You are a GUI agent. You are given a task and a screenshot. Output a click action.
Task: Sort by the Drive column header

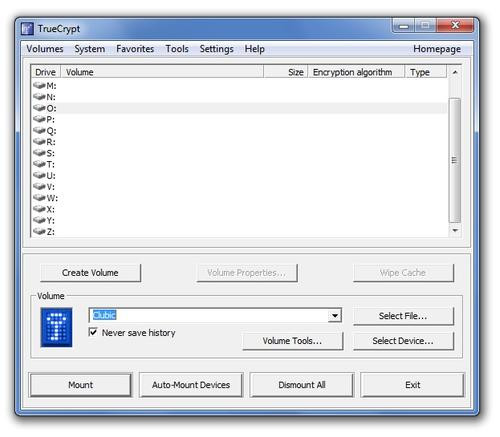(x=46, y=72)
